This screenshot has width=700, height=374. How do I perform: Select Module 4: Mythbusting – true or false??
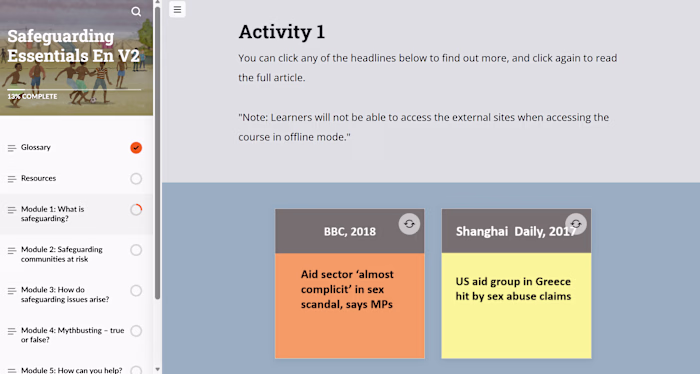[72, 335]
